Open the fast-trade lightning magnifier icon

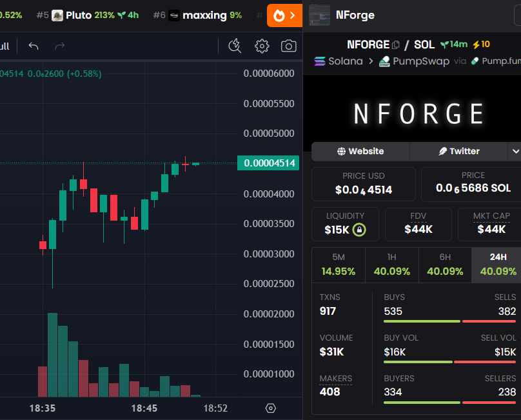[x=235, y=46]
